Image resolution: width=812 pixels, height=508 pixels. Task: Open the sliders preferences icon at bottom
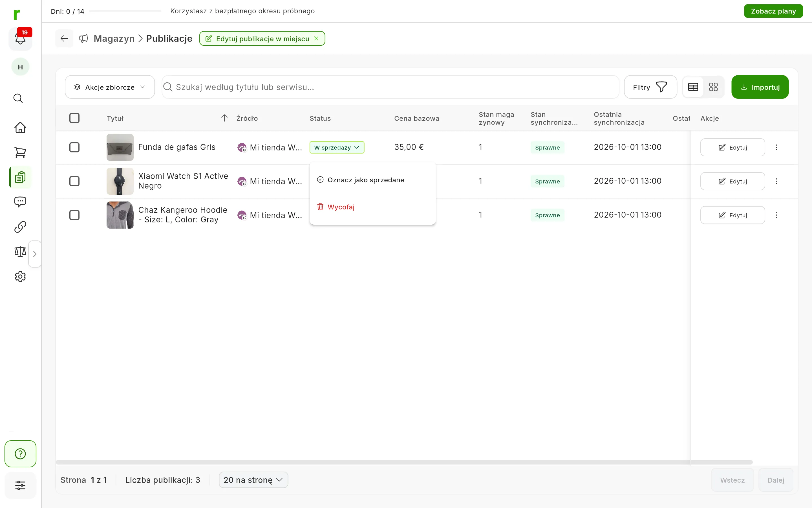click(x=20, y=485)
